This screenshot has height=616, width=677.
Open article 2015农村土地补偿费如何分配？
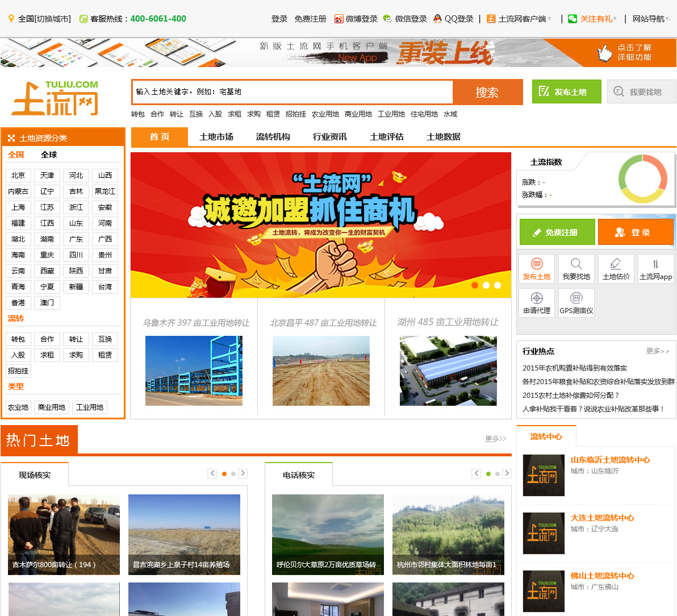[571, 396]
